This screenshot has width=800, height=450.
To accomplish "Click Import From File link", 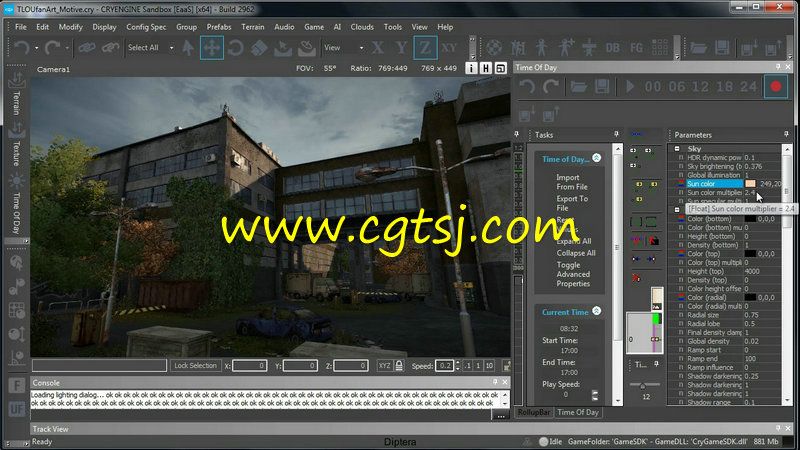I will click(x=571, y=182).
